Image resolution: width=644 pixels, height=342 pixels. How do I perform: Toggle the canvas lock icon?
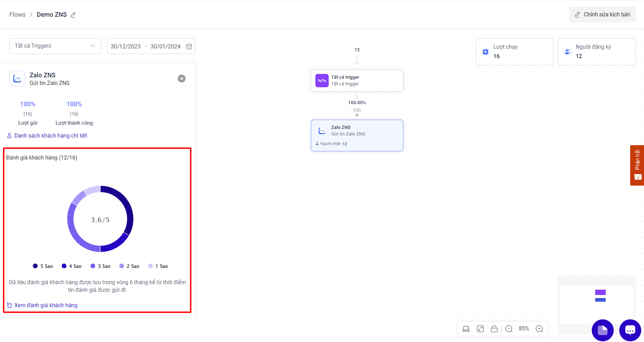[494, 329]
